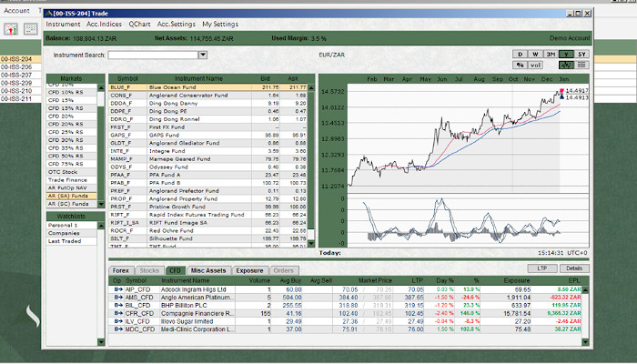Viewport: 637px width, 364px height.
Task: Open the Exposure tab
Action: [x=249, y=270]
